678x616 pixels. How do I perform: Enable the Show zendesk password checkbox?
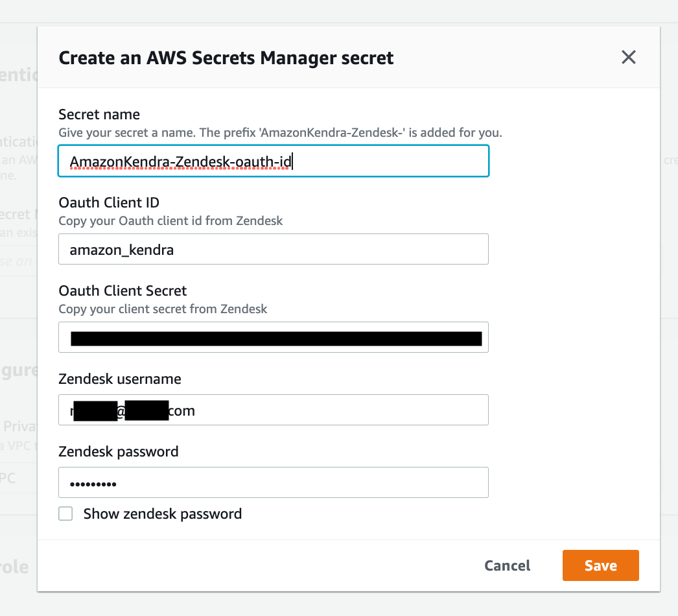coord(65,514)
